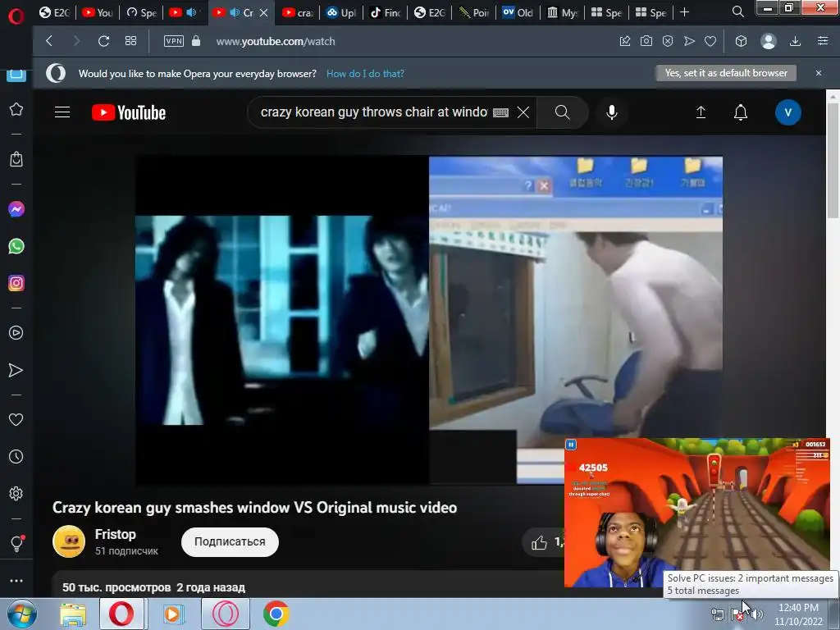The height and width of the screenshot is (630, 840).
Task: Open the media player taskbar icon
Action: click(172, 614)
